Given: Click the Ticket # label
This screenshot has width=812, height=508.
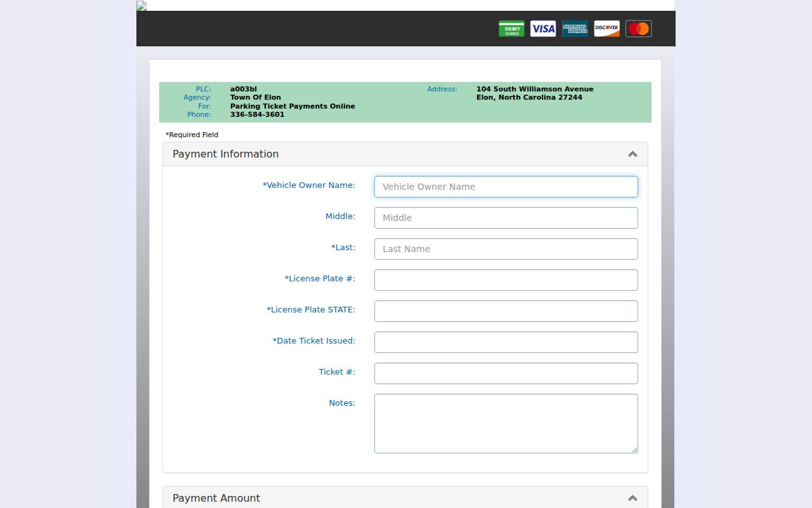Looking at the screenshot, I should pos(337,372).
